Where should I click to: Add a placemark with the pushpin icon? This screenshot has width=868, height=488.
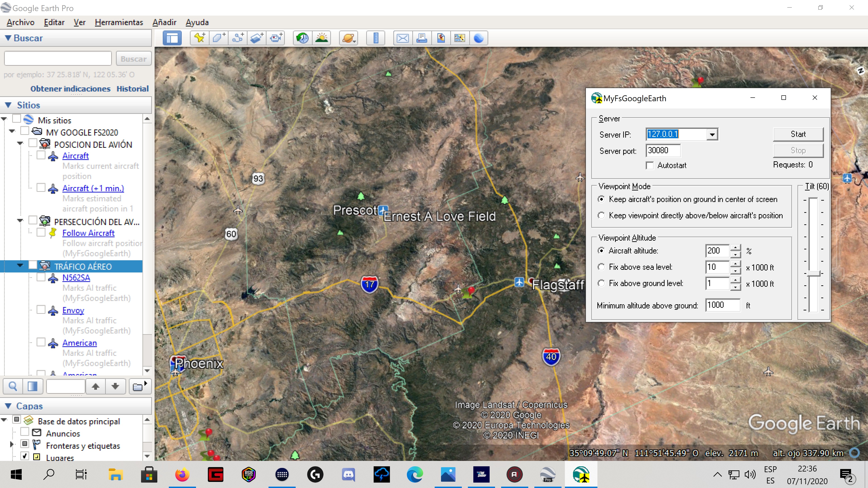pos(199,38)
